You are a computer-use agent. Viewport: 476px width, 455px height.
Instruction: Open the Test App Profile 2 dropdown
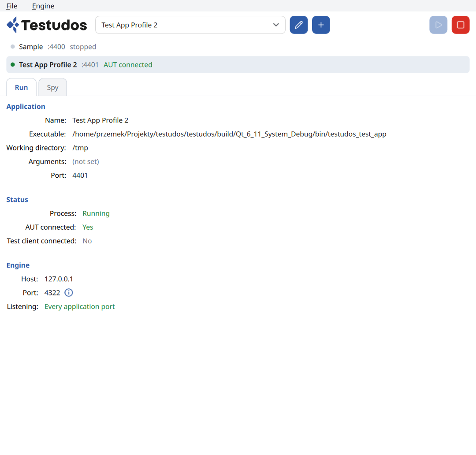pyautogui.click(x=190, y=25)
